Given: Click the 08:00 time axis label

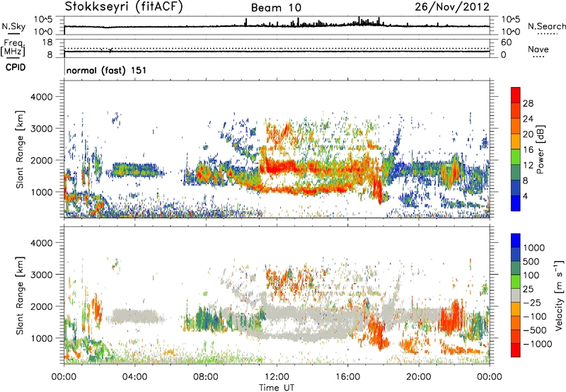Looking at the screenshot, I should [205, 377].
